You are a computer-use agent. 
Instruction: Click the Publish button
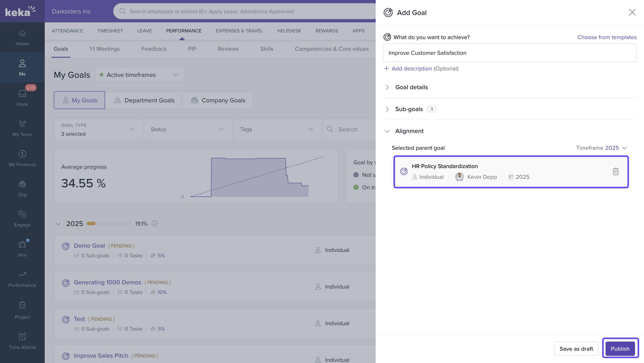tap(620, 348)
